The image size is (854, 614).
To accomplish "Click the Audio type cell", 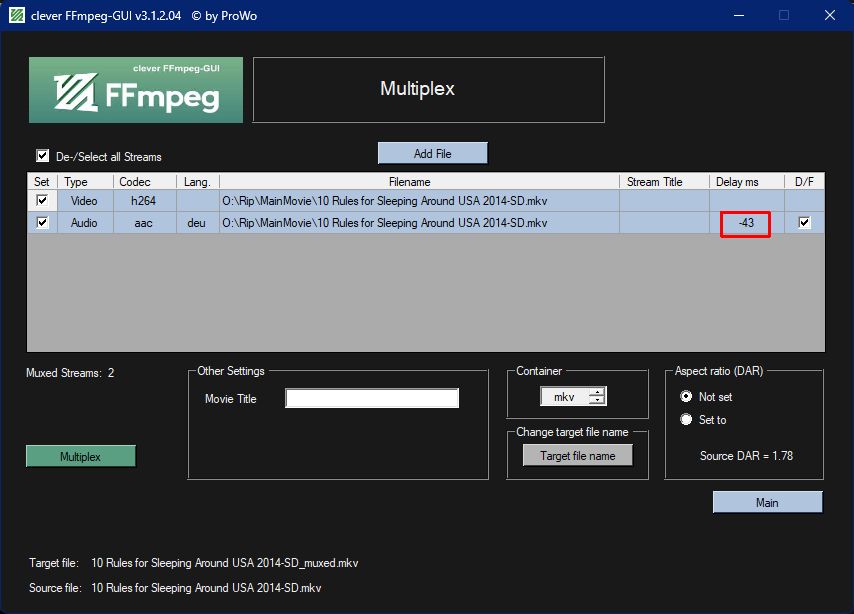I will tap(84, 223).
